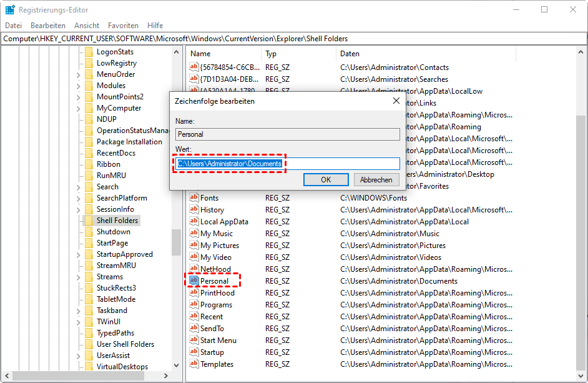Click the registry path address bar

pos(294,39)
